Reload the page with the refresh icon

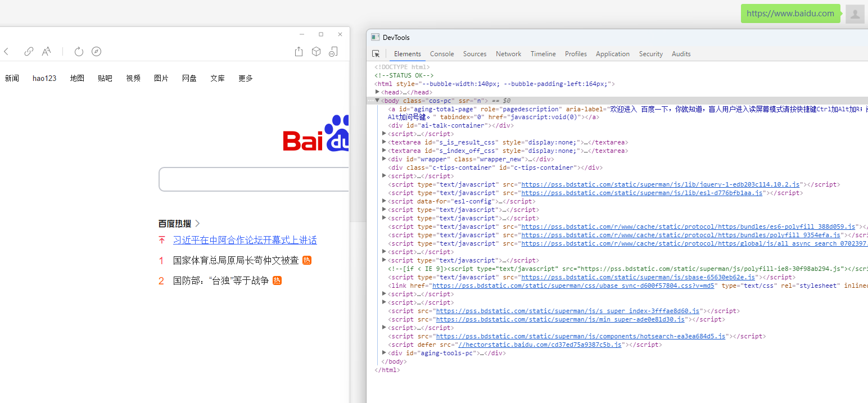79,52
